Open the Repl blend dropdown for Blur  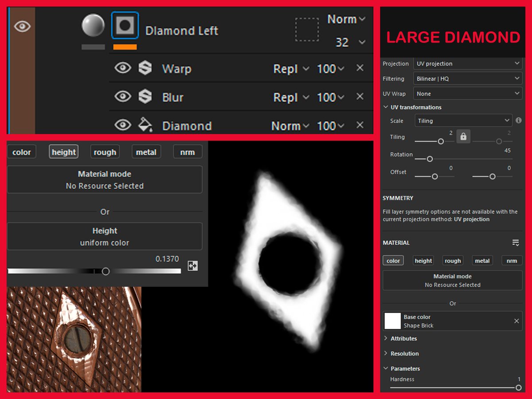click(x=291, y=97)
